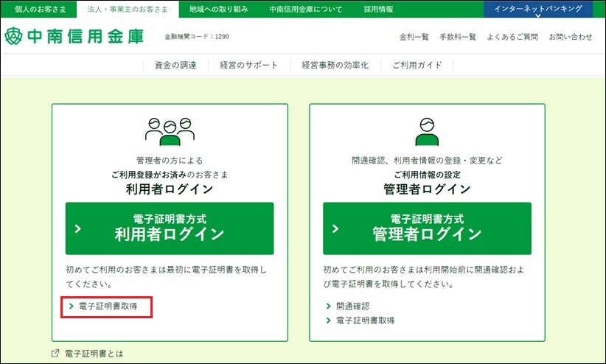
Task: Expand the インターネットバンキング dropdown
Action: [537, 10]
